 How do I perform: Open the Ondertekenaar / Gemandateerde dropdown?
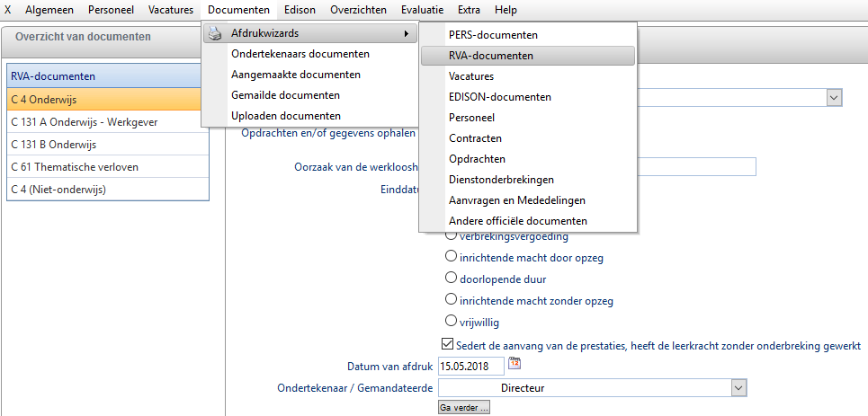738,388
